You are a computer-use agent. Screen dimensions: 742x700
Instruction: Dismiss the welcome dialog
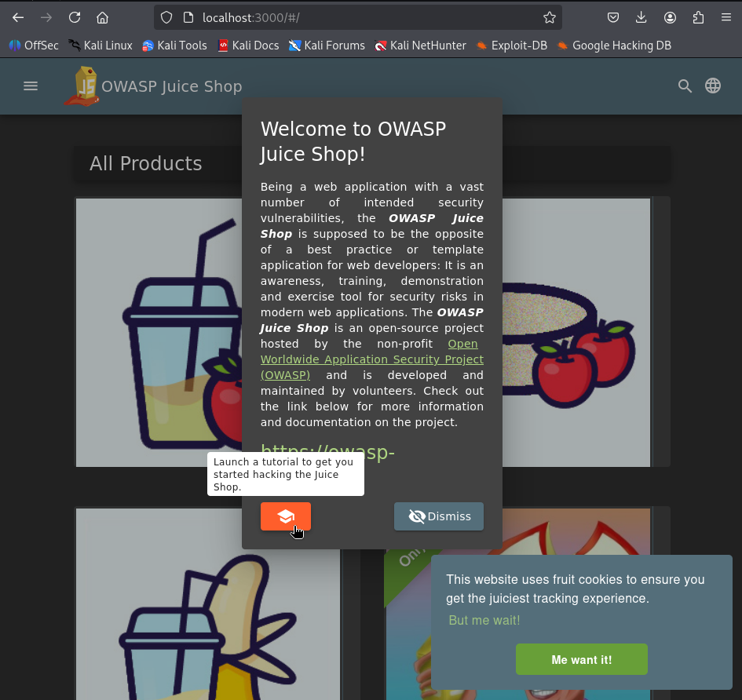439,516
